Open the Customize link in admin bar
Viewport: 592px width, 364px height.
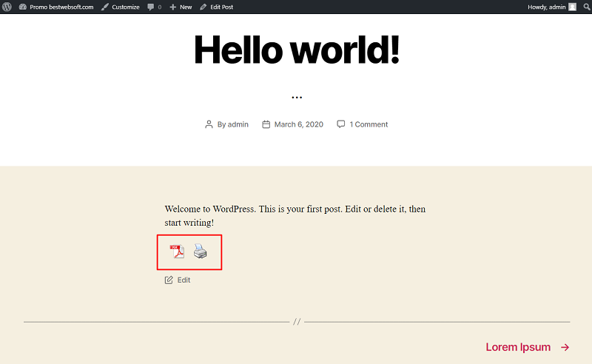121,7
